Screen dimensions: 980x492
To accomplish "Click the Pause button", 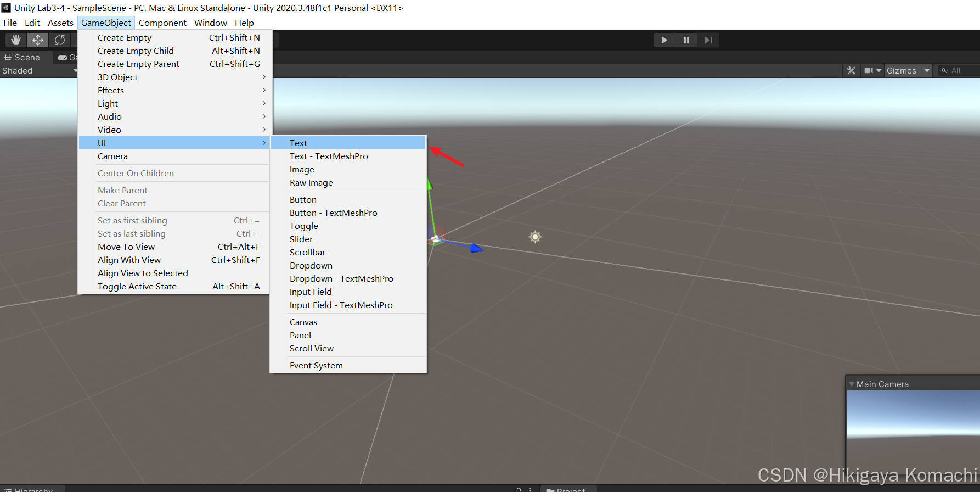I will point(686,40).
